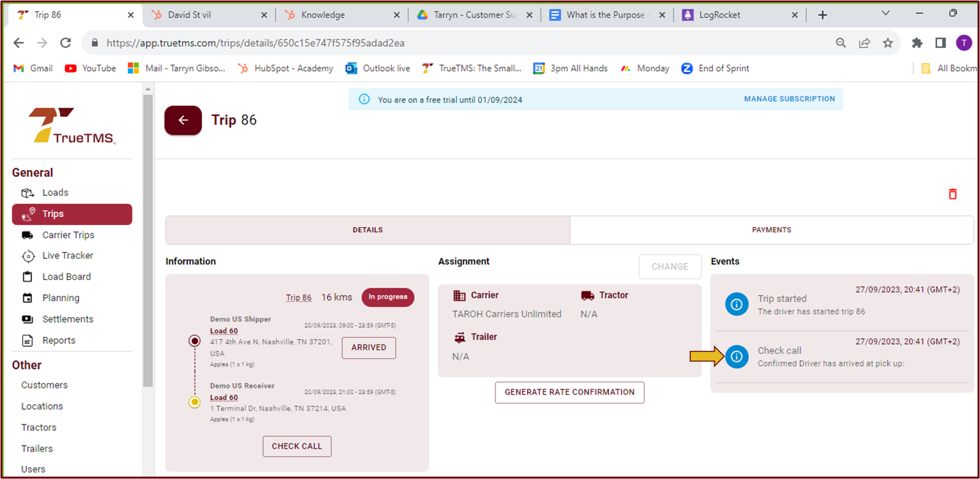
Task: Reload the page in browser
Action: point(66,43)
